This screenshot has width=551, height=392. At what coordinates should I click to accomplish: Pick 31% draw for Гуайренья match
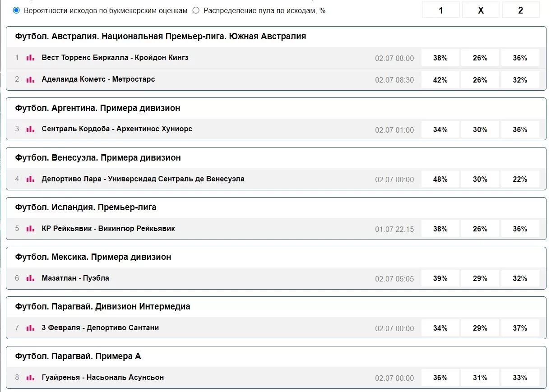(480, 378)
